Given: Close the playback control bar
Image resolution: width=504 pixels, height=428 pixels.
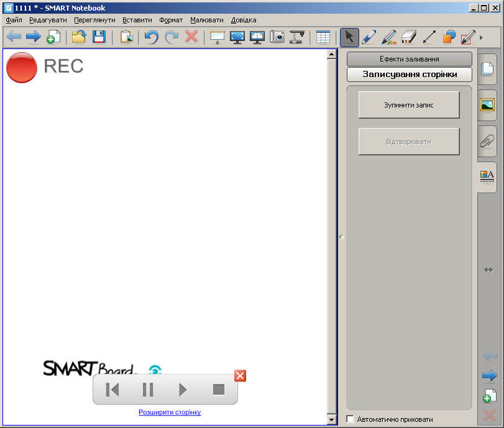Looking at the screenshot, I should point(240,376).
